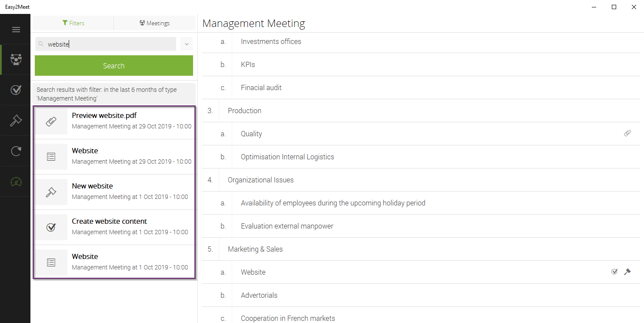Click the website search input field

[106, 44]
